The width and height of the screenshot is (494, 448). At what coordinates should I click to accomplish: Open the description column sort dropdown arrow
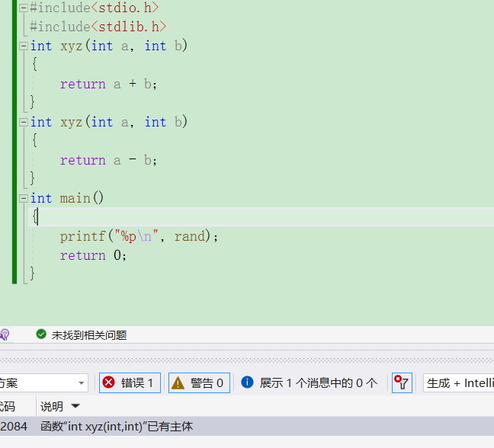(x=75, y=406)
